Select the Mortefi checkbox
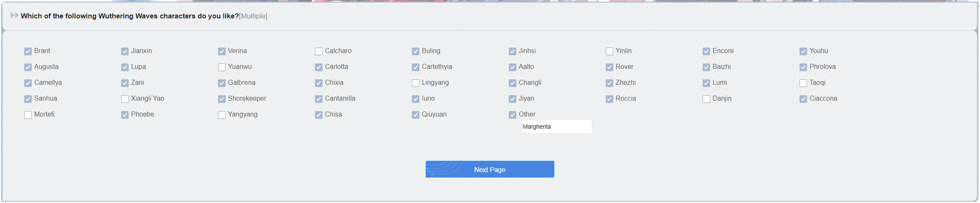Screen dimensions: 980x203 click(28, 115)
